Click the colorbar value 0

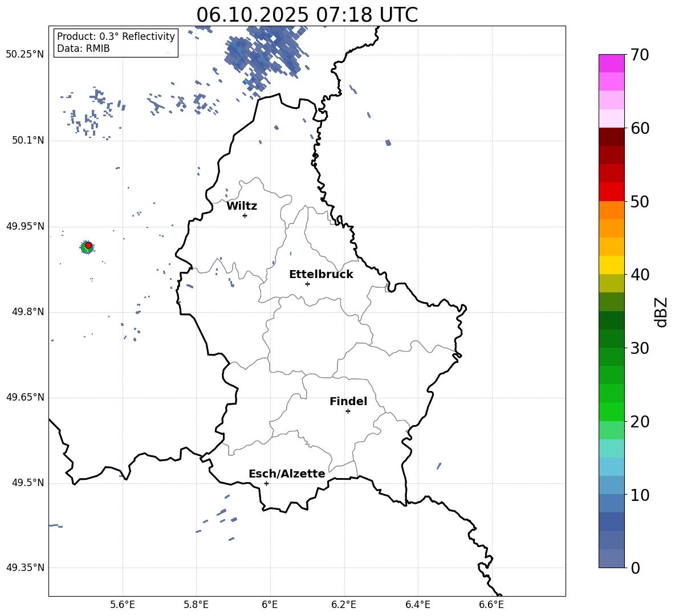coord(636,568)
